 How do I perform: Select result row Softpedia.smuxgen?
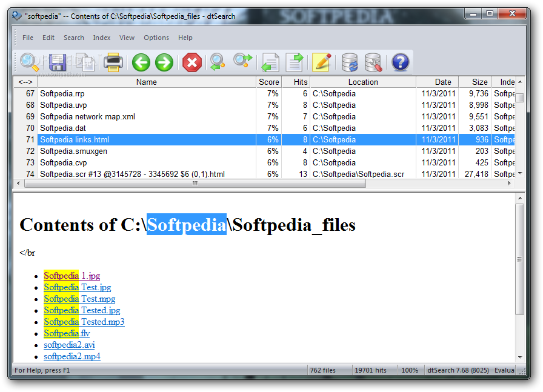(264, 151)
